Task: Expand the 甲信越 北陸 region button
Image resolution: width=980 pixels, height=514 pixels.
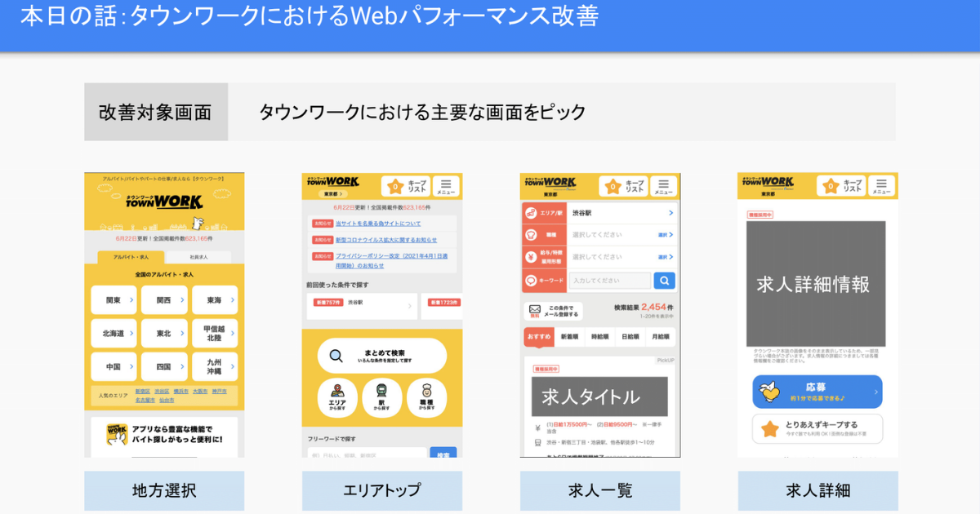Action: tap(215, 334)
